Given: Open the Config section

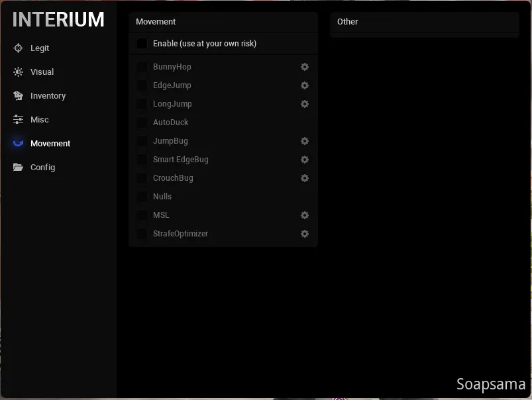Looking at the screenshot, I should 42,168.
